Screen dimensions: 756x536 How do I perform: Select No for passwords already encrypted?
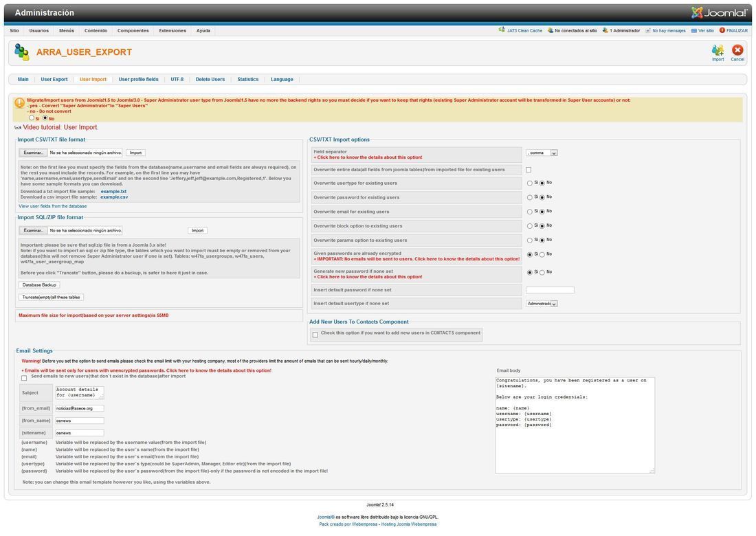coord(542,254)
